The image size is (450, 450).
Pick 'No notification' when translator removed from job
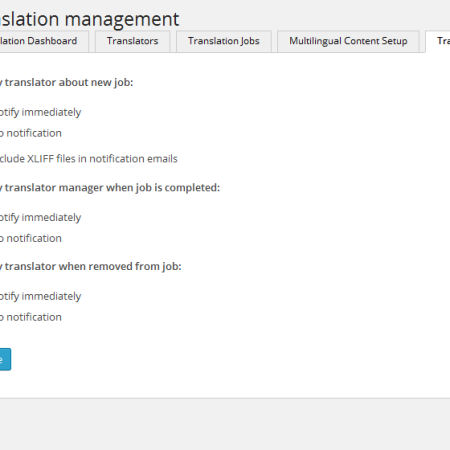[x=31, y=317]
